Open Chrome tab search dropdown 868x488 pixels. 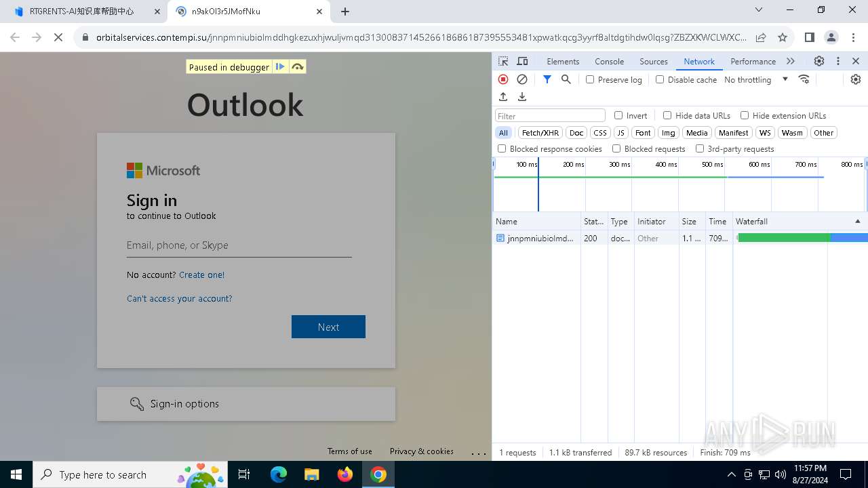(x=759, y=10)
